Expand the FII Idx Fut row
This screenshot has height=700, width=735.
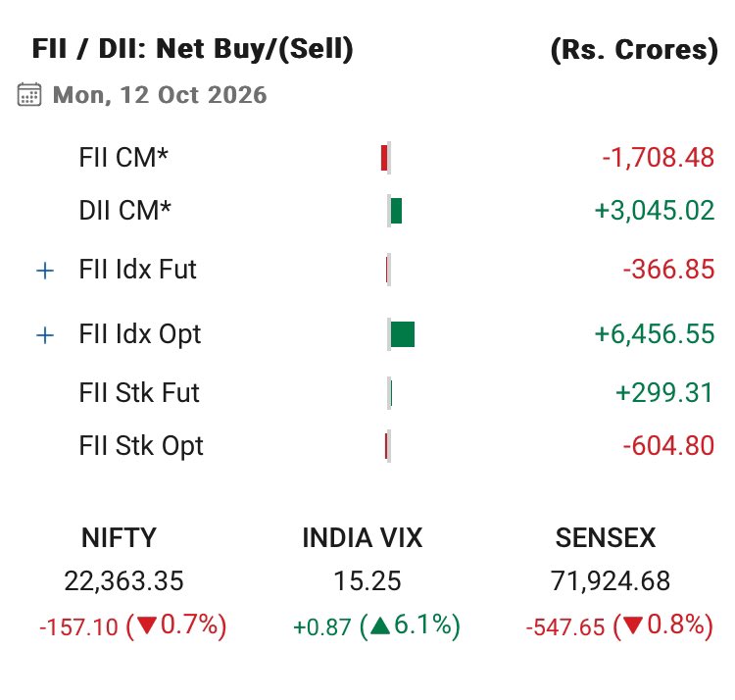pos(45,271)
